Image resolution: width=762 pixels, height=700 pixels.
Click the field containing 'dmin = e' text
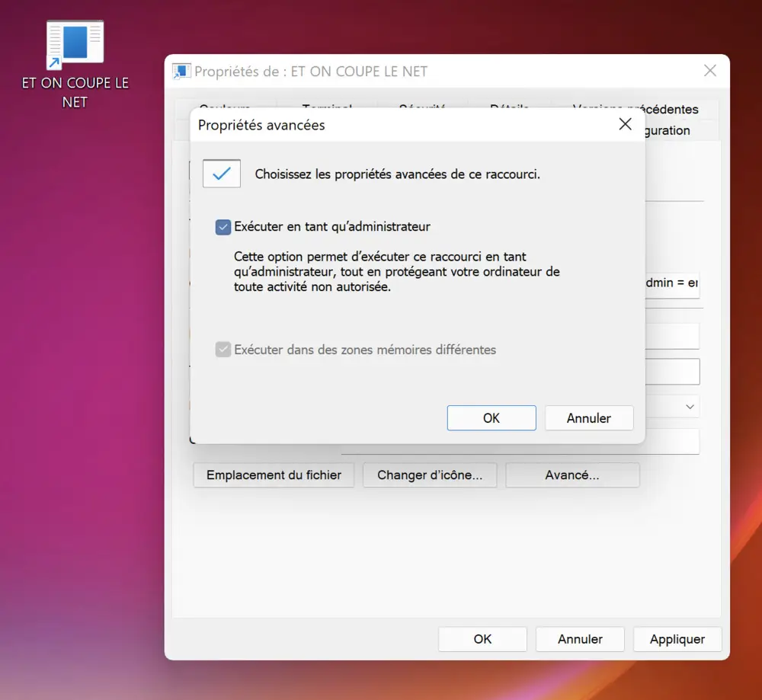pyautogui.click(x=672, y=283)
